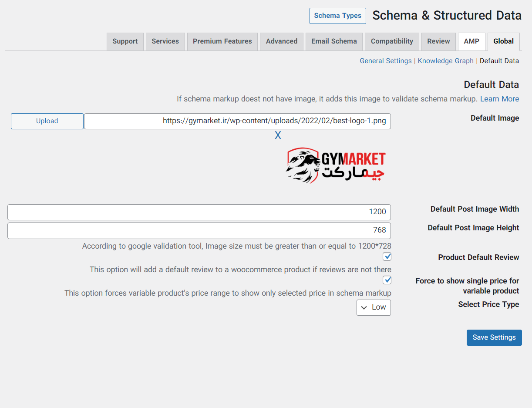The height and width of the screenshot is (408, 532).
Task: Switch to Compatibility tab
Action: pos(392,41)
